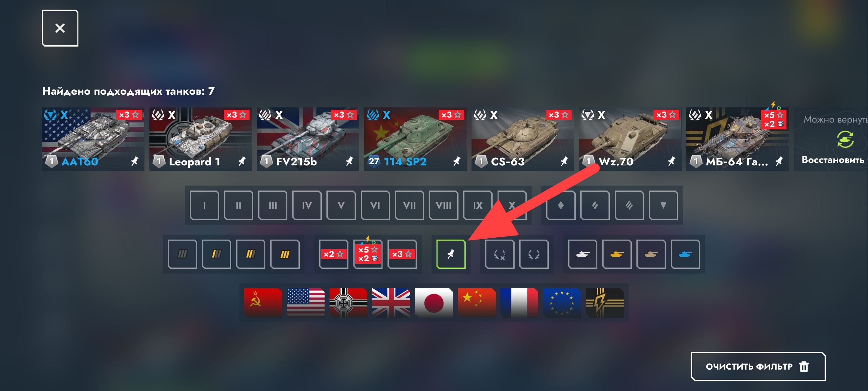Close the filter screen with X

[60, 28]
